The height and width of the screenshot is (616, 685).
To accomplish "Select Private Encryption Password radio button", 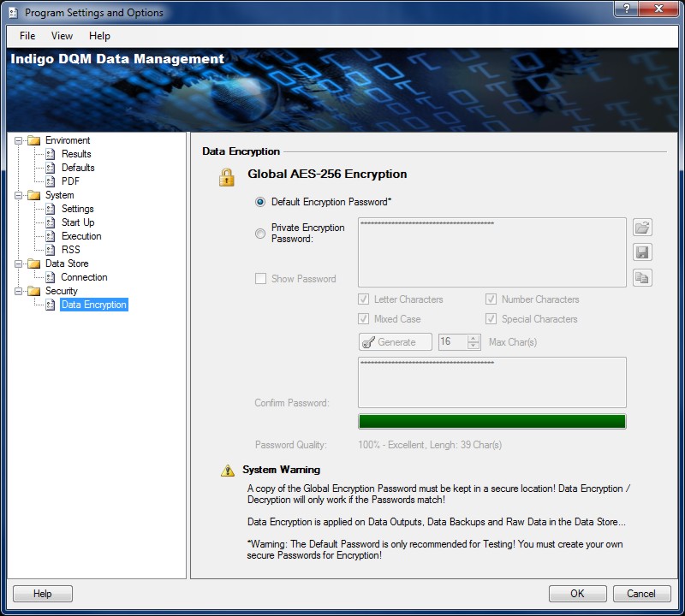I will click(260, 234).
